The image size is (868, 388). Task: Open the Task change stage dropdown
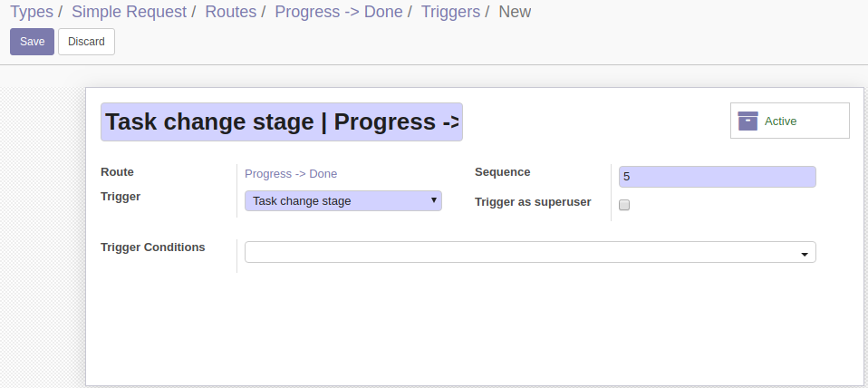[x=343, y=201]
